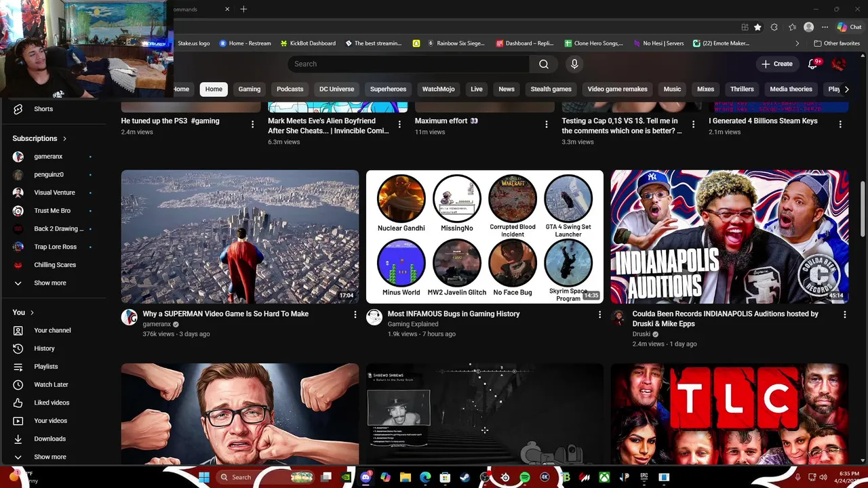
Task: Select the Superheroes chip
Action: tap(388, 89)
